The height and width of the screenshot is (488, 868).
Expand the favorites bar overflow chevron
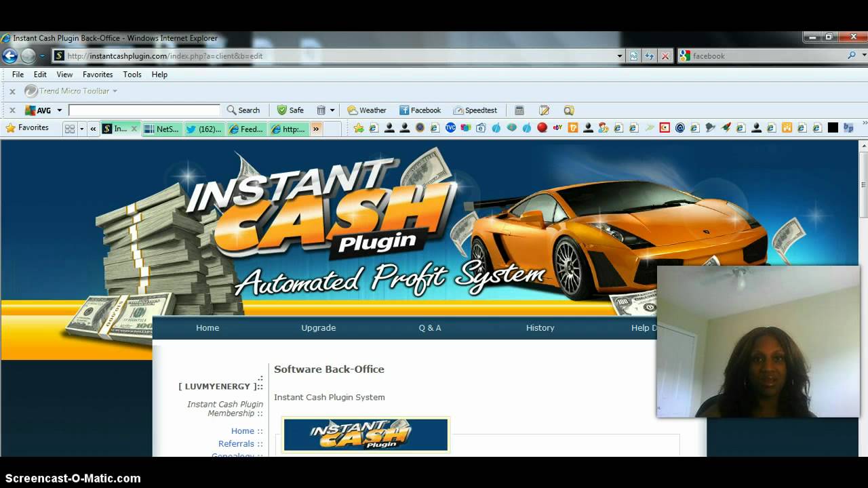(864, 123)
